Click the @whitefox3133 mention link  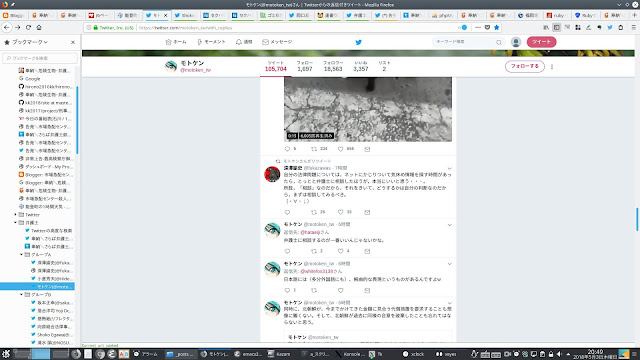(317, 271)
